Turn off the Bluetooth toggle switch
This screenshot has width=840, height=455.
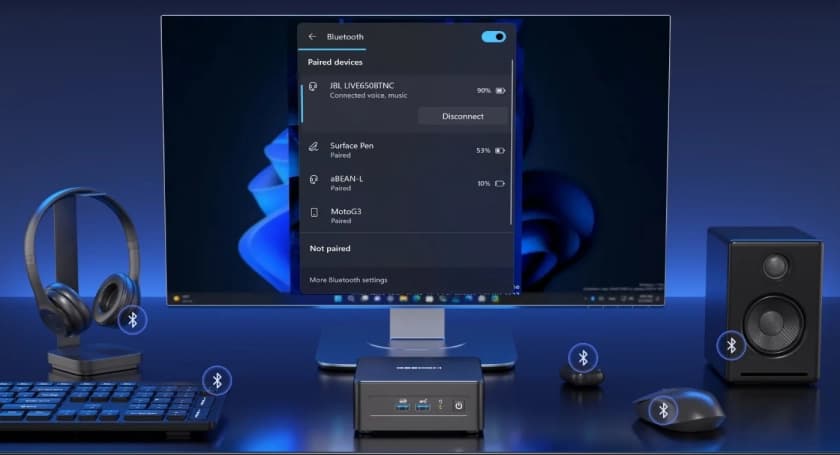coord(493,36)
